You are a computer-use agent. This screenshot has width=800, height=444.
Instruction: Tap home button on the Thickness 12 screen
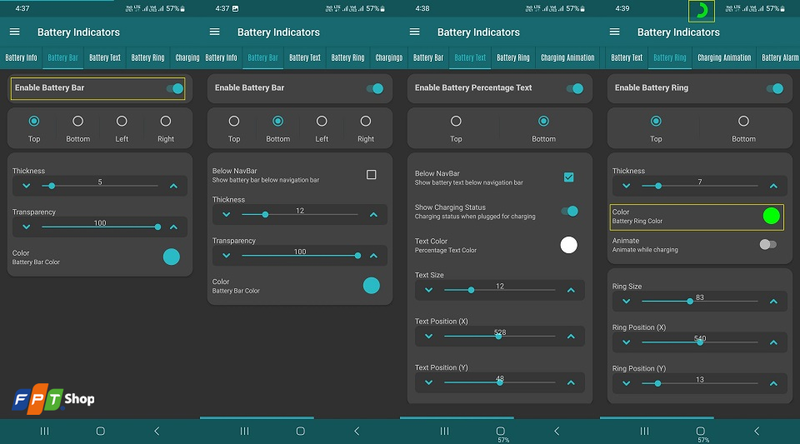301,431
